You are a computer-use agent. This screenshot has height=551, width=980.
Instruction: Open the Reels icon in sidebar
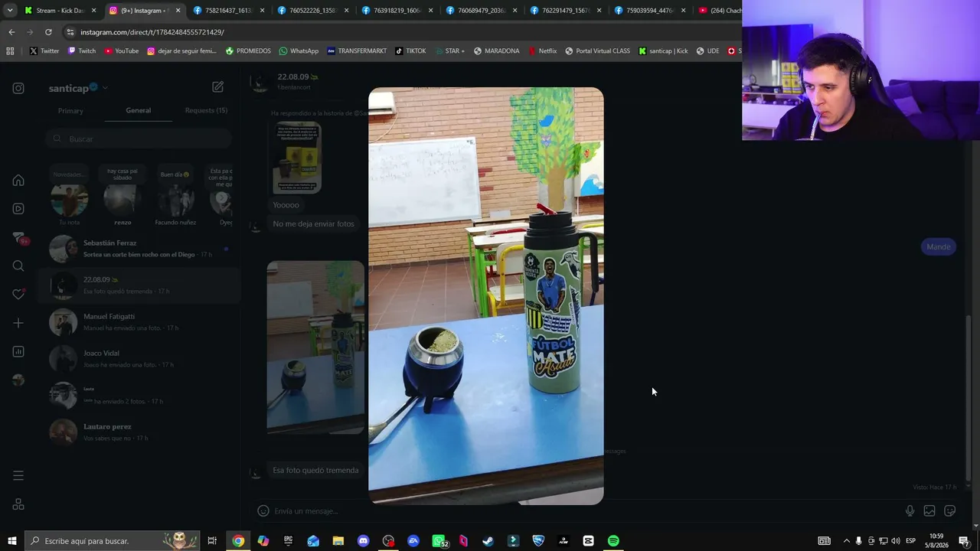18,209
